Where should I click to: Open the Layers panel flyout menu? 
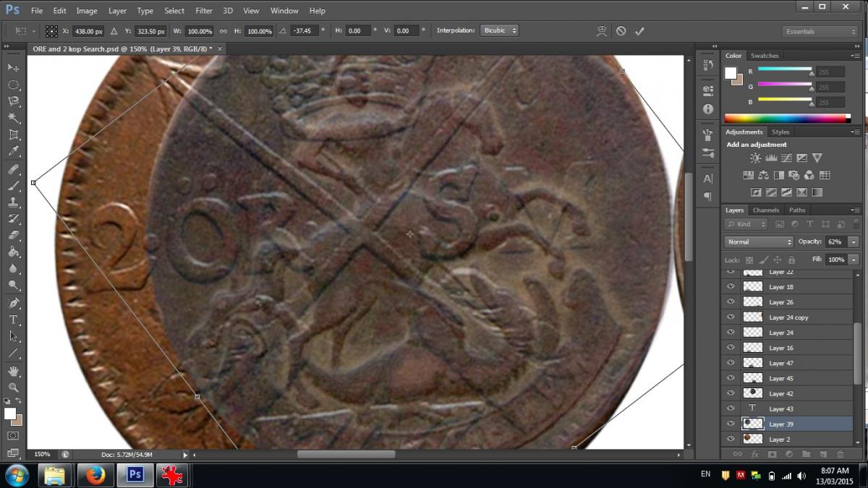(x=856, y=210)
